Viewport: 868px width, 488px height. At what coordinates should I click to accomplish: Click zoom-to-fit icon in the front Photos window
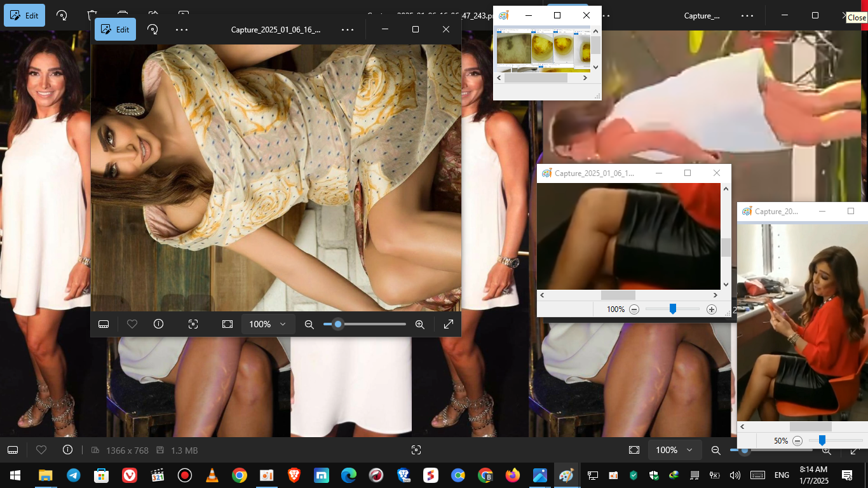point(227,324)
